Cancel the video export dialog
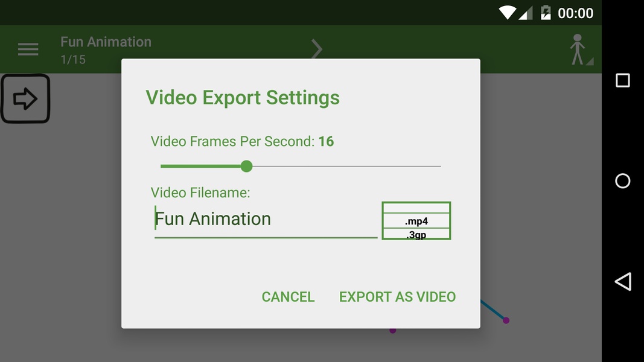 point(288,297)
